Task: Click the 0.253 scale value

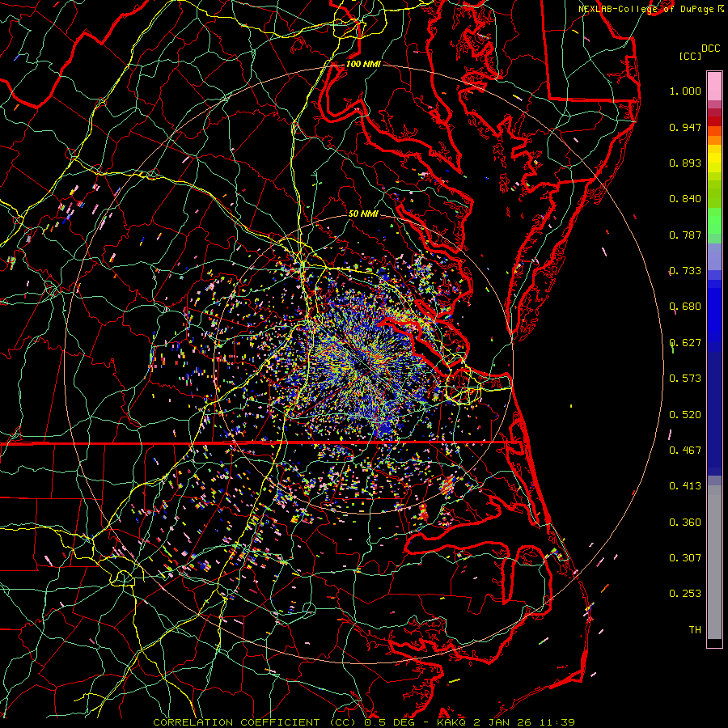Action: (685, 594)
